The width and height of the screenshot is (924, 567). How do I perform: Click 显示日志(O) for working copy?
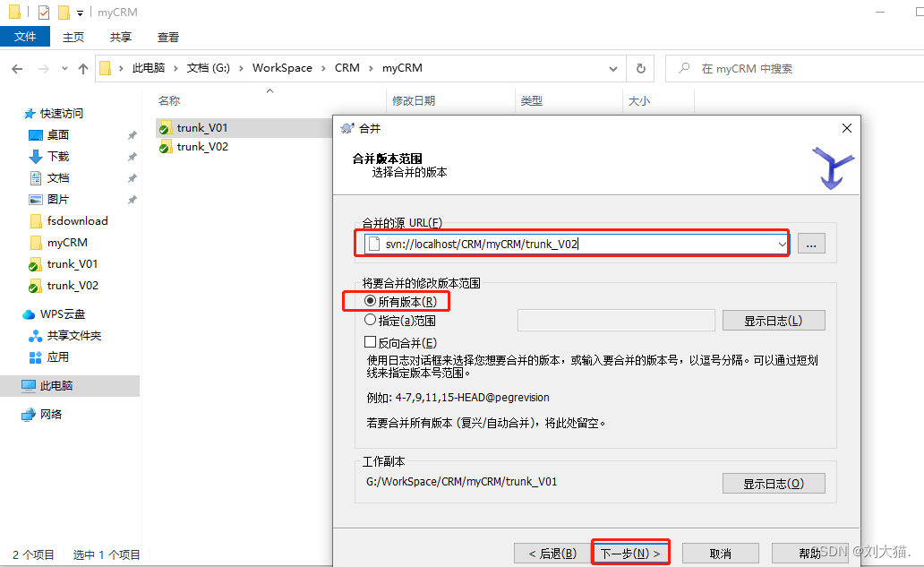point(774,484)
